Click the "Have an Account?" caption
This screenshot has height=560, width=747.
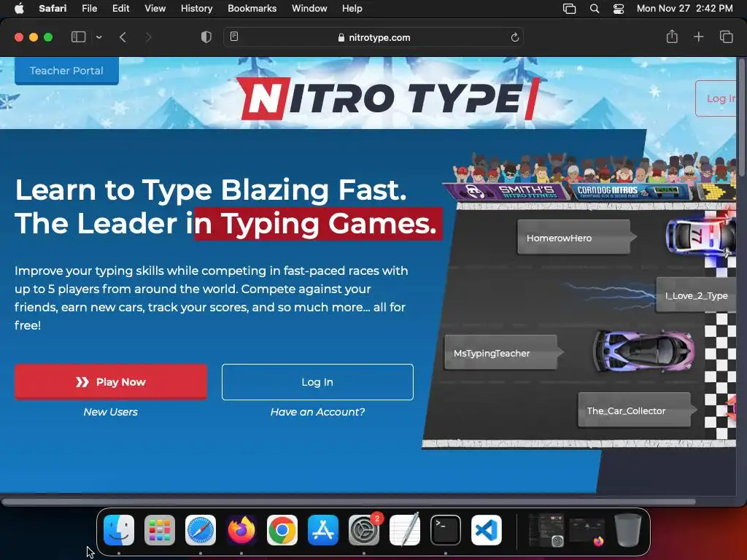317,412
